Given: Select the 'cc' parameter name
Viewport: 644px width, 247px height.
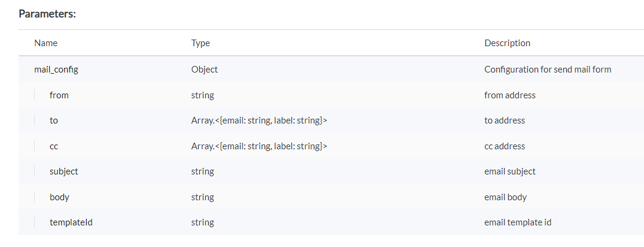Looking at the screenshot, I should coord(54,146).
